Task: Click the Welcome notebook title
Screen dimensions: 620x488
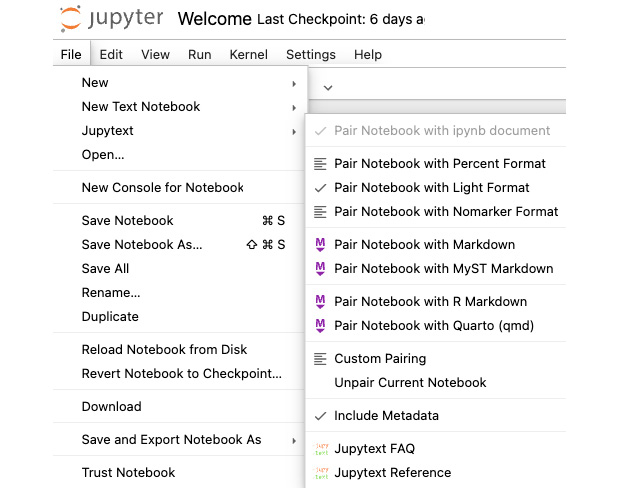Action: point(213,19)
